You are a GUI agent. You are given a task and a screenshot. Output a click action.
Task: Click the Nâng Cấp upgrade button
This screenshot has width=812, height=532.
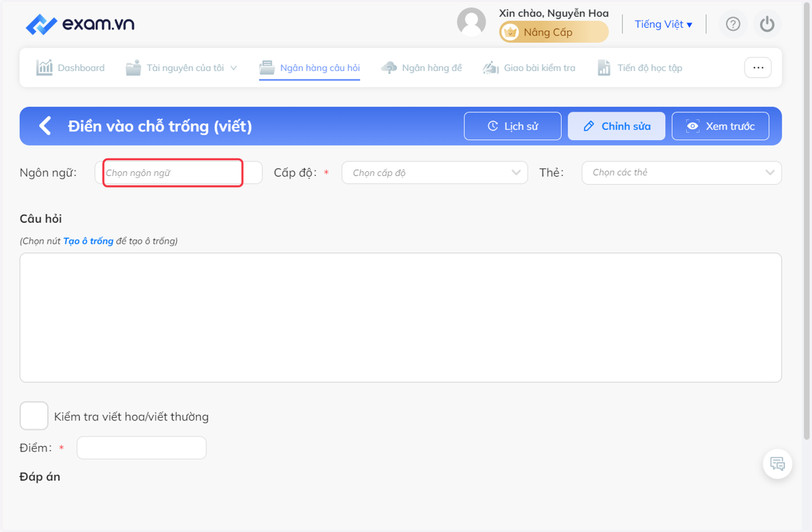pyautogui.click(x=554, y=32)
